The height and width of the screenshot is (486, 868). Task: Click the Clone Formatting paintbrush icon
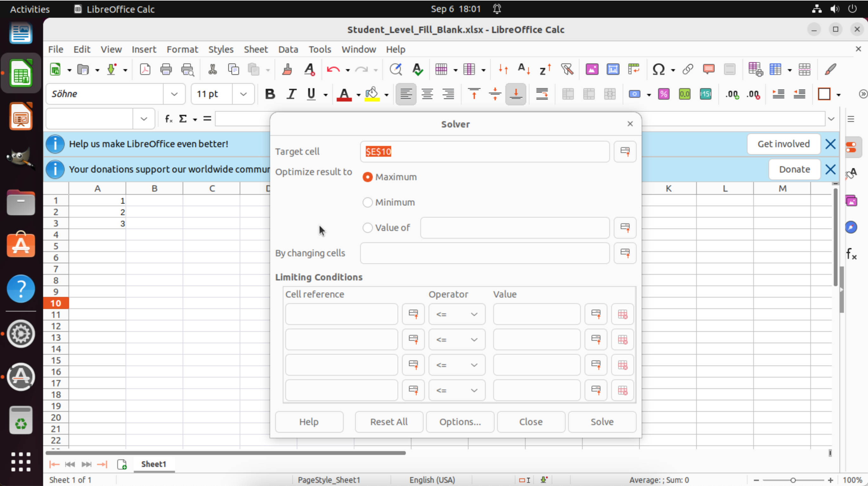287,69
